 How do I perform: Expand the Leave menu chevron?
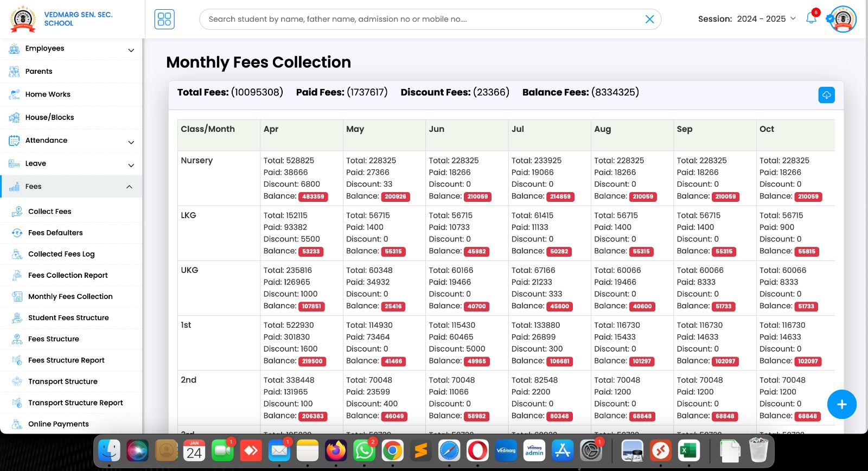[131, 166]
